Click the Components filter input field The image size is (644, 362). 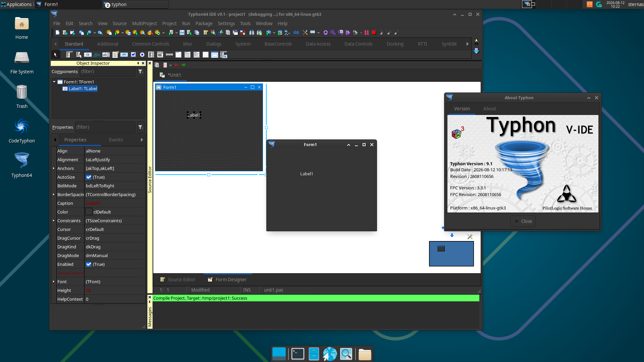[x=108, y=72]
